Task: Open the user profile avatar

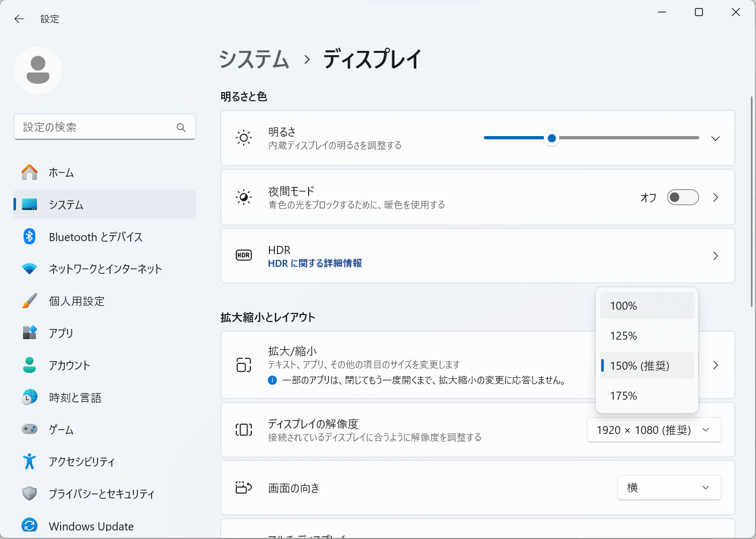Action: tap(38, 70)
